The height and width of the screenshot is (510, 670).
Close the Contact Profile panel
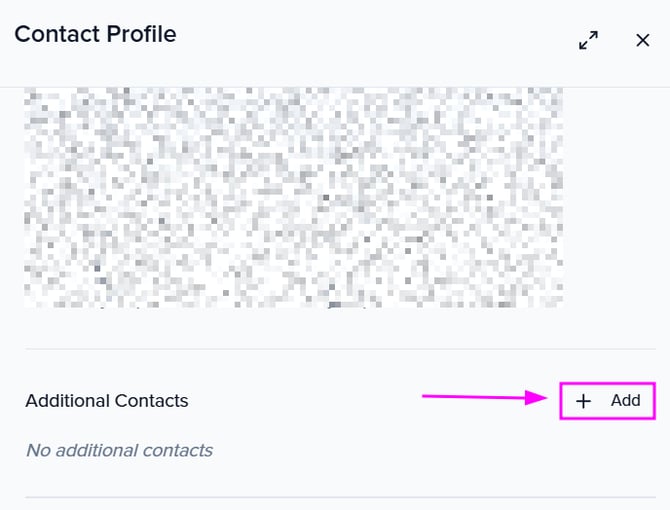643,40
